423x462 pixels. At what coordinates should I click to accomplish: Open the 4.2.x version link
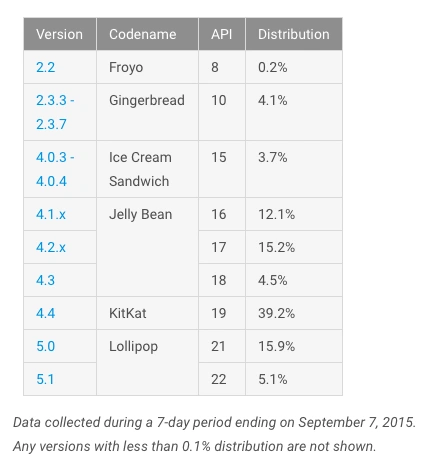point(51,247)
